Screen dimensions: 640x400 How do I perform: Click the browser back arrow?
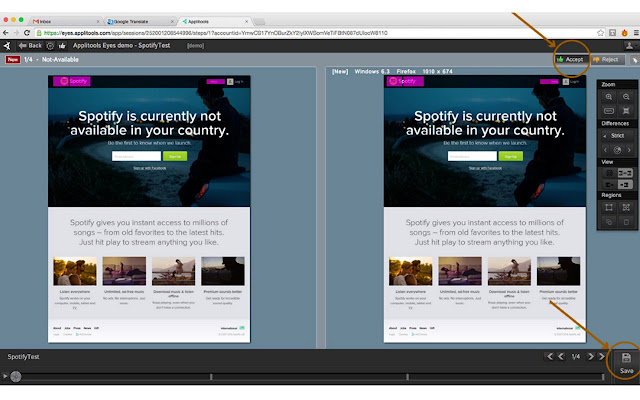tap(5, 33)
